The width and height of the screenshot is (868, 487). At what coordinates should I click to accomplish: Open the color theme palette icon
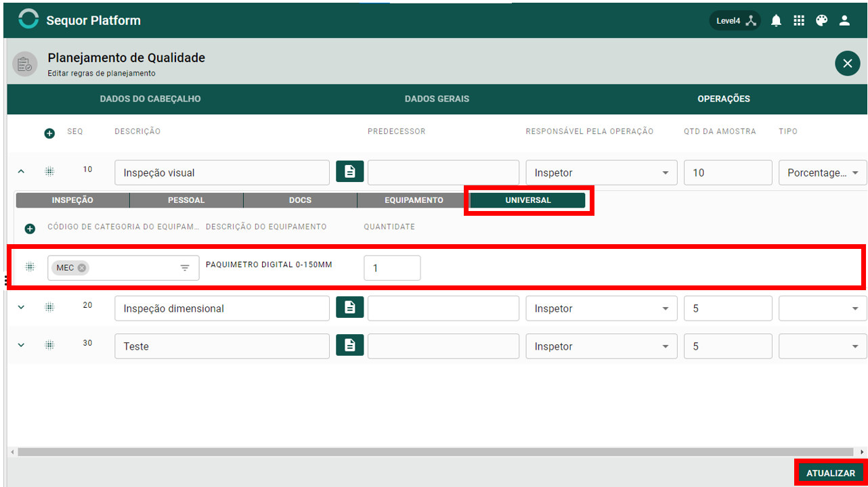click(x=821, y=20)
